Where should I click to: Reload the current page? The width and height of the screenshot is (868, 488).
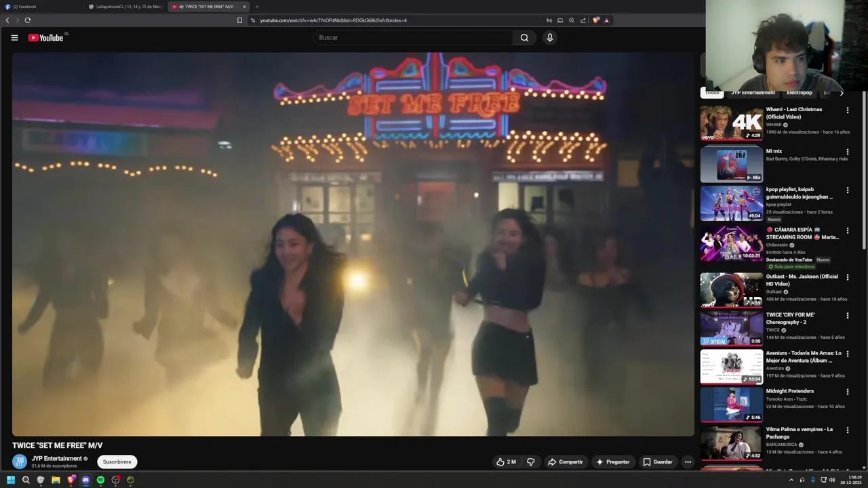(x=28, y=20)
